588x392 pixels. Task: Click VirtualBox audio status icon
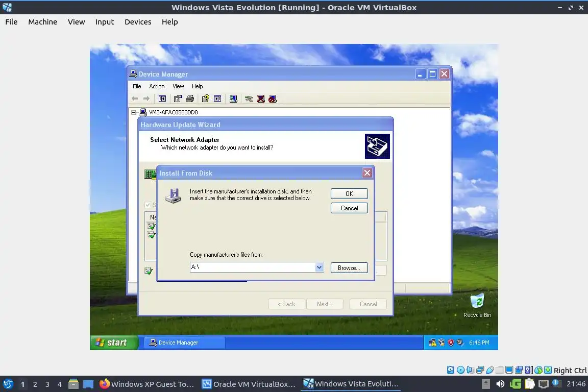click(x=470, y=370)
